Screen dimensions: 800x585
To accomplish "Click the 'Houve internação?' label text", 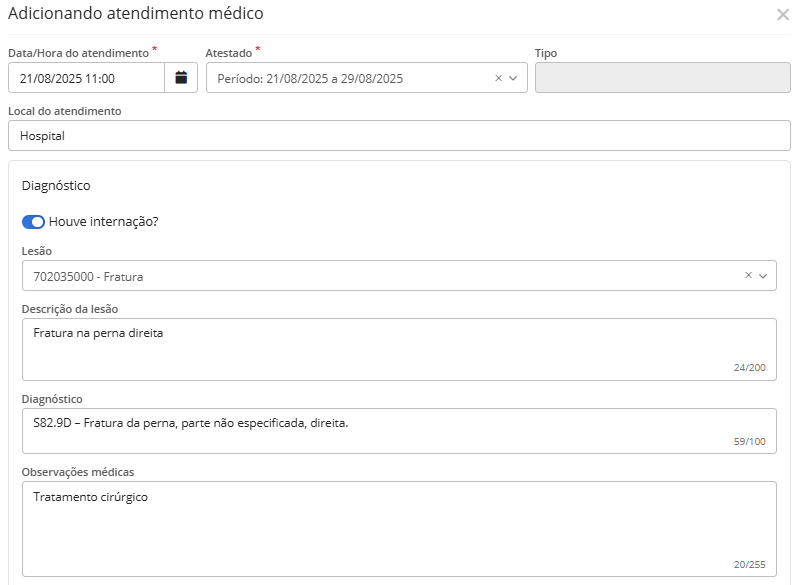I will pos(103,222).
